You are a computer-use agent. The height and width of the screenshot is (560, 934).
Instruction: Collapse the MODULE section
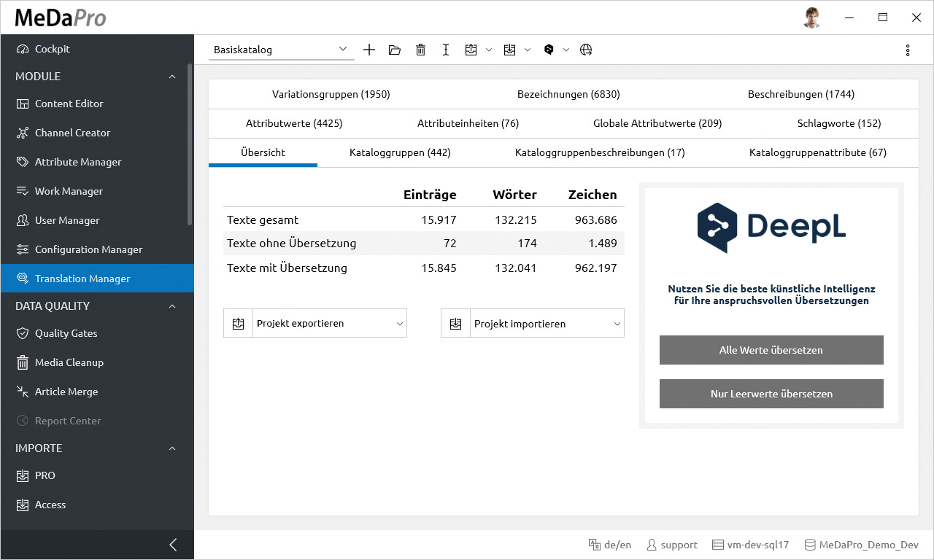click(x=172, y=77)
